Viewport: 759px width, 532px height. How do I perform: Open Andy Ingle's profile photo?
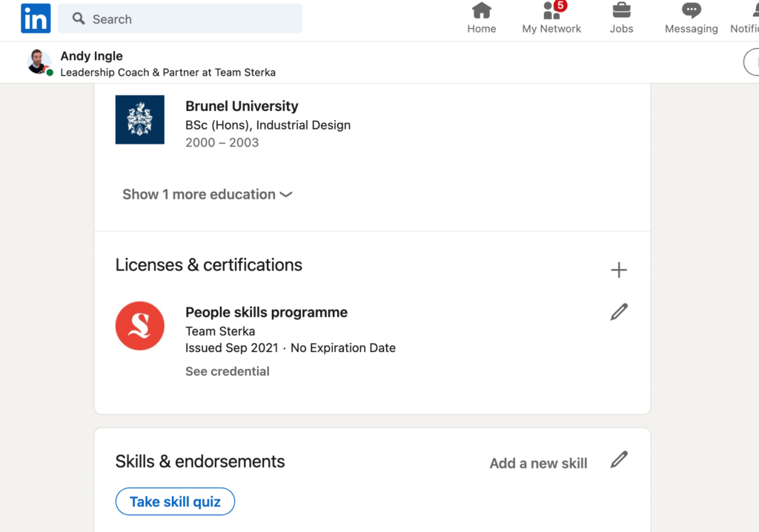pyautogui.click(x=39, y=62)
